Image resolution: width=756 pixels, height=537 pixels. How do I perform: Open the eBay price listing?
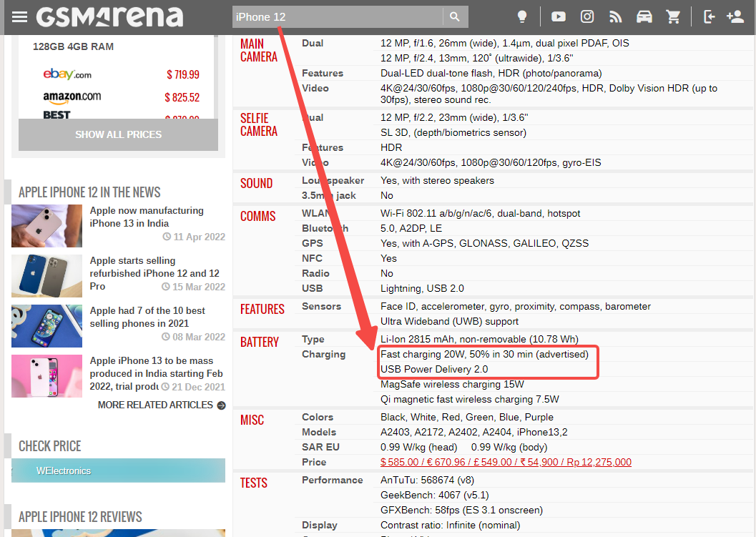67,74
